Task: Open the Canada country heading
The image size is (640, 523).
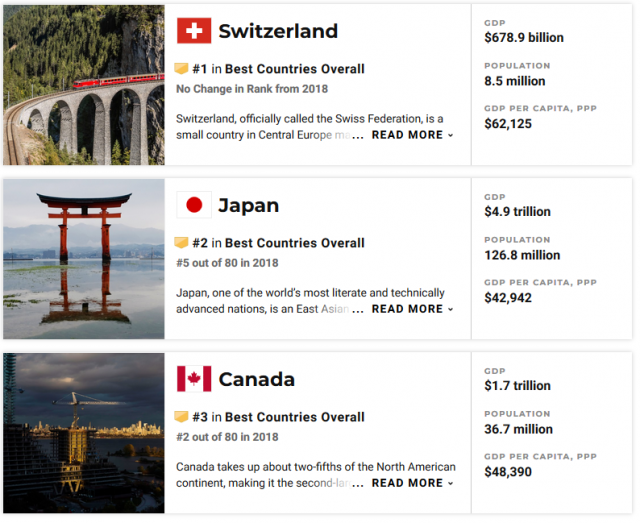Action: pos(256,380)
